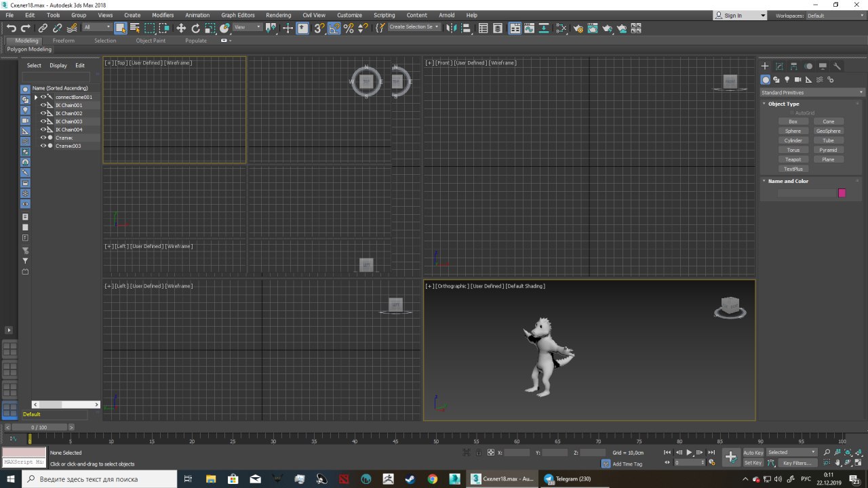Click the Play Animation button
Image resolution: width=868 pixels, height=488 pixels.
point(689,452)
